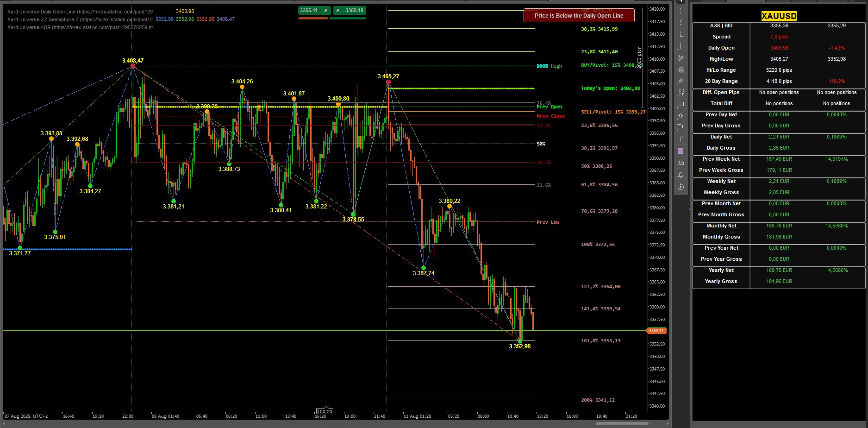Click the scrollbar right arrow
The height and width of the screenshot is (428, 868).
(x=667, y=423)
